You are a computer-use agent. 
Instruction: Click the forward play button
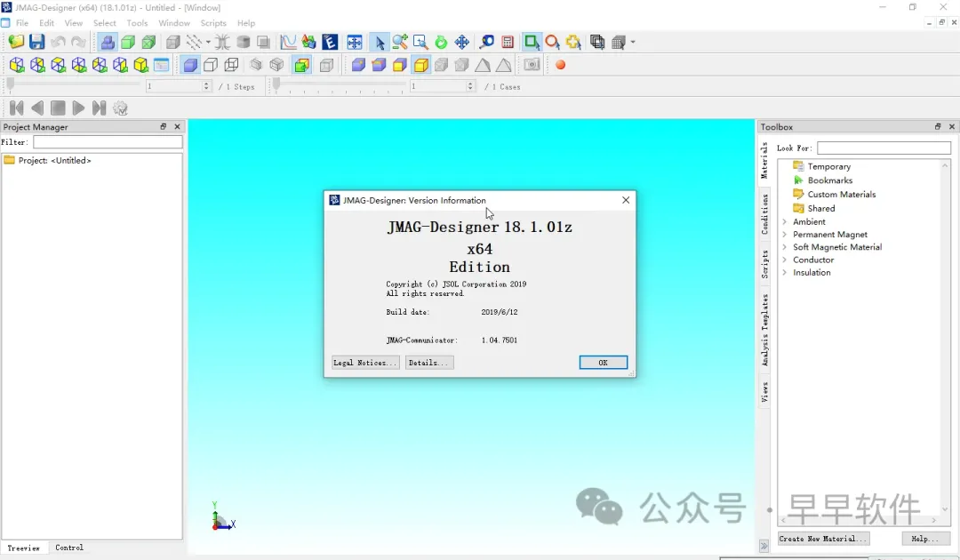(78, 108)
